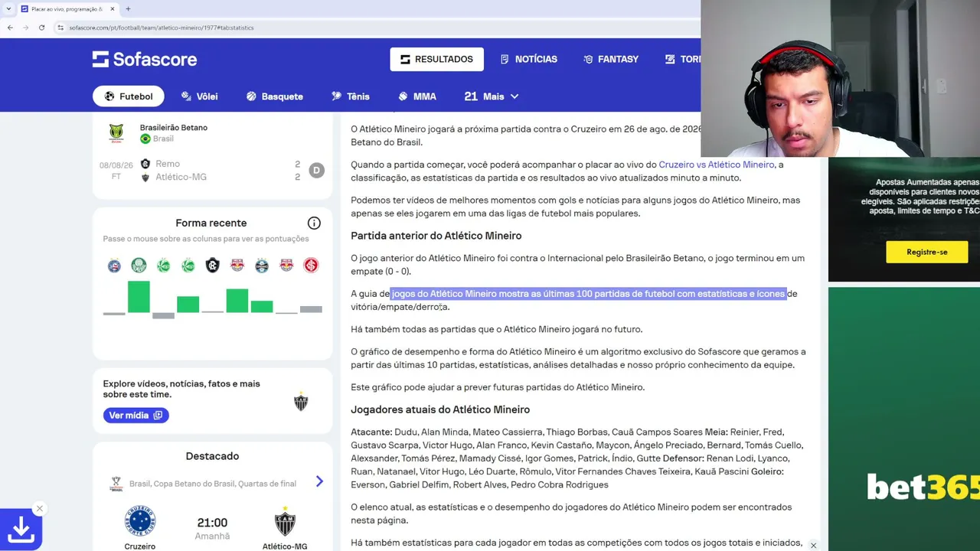Image resolution: width=980 pixels, height=551 pixels.
Task: Click the download app icon
Action: click(x=21, y=529)
